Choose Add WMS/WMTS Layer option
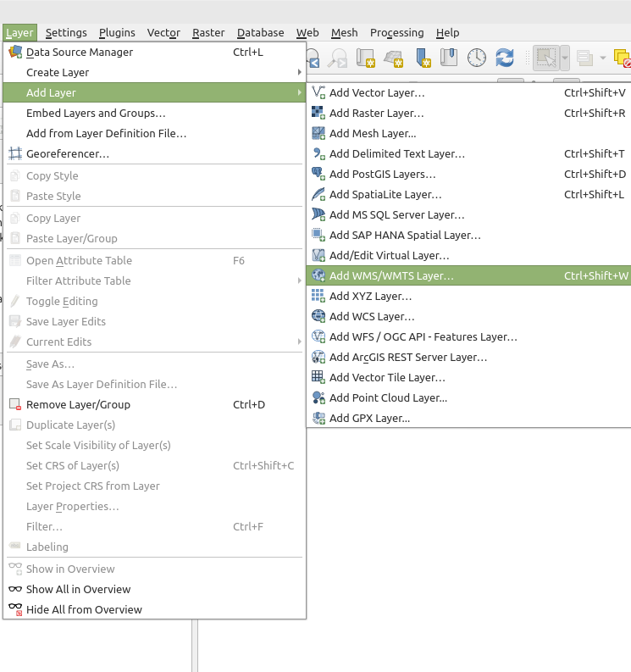The height and width of the screenshot is (672, 631). pos(391,275)
